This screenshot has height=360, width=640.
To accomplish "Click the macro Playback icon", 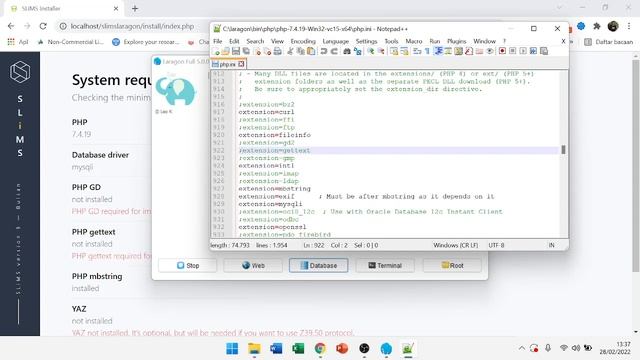I will click(523, 51).
